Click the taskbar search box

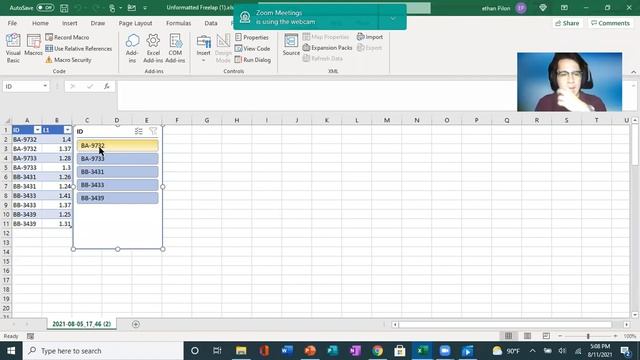[103, 351]
